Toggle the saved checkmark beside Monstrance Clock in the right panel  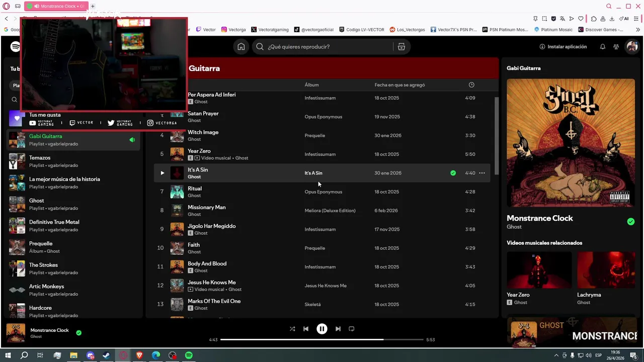click(x=631, y=222)
